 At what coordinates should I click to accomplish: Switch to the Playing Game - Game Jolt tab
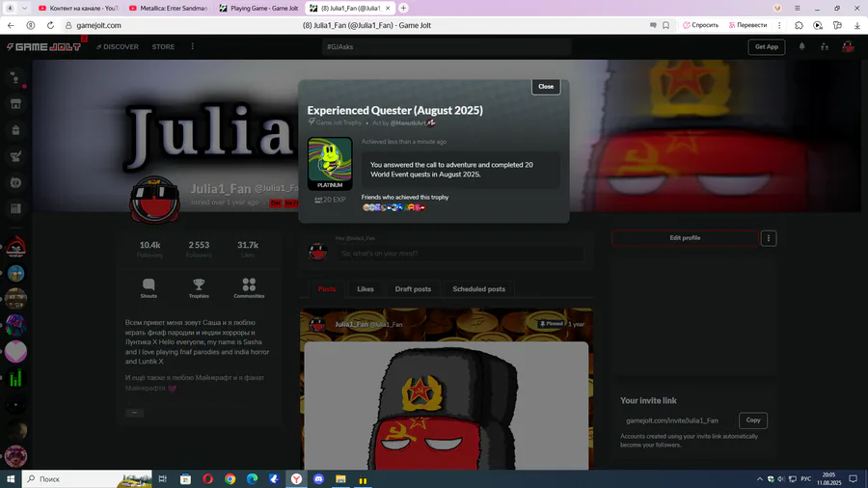click(258, 9)
